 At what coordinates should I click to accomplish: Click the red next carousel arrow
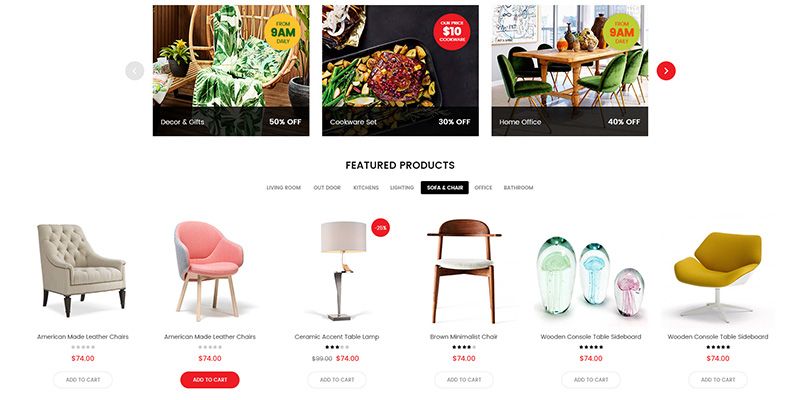[x=666, y=71]
